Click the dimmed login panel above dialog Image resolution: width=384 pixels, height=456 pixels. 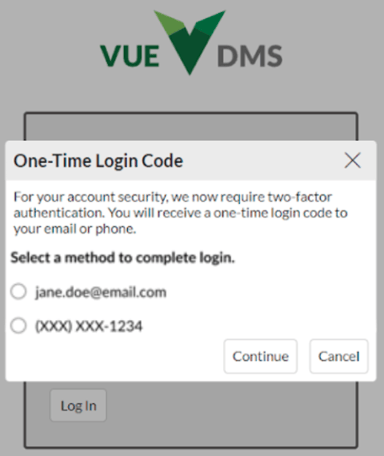point(191,127)
